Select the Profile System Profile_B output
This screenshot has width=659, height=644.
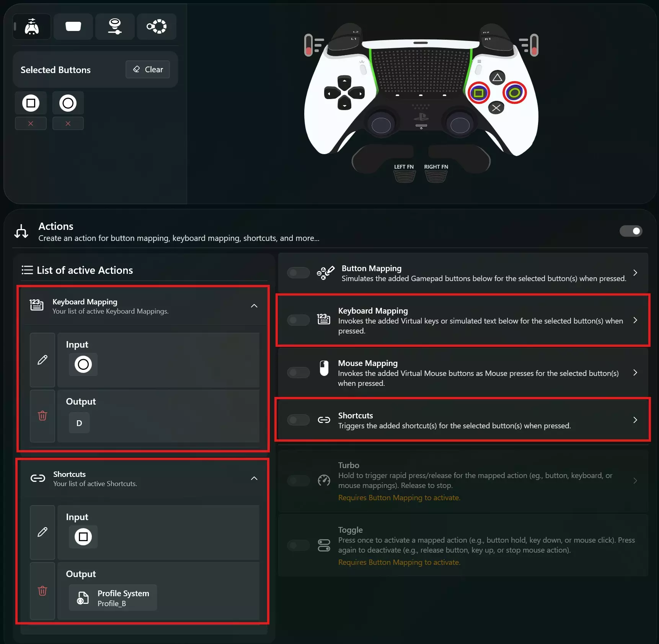coord(113,598)
